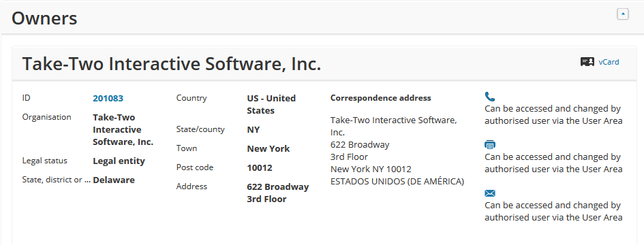Screen dimensions: 644x245
Task: Click the 'US - United States' country value
Action: coord(271,104)
